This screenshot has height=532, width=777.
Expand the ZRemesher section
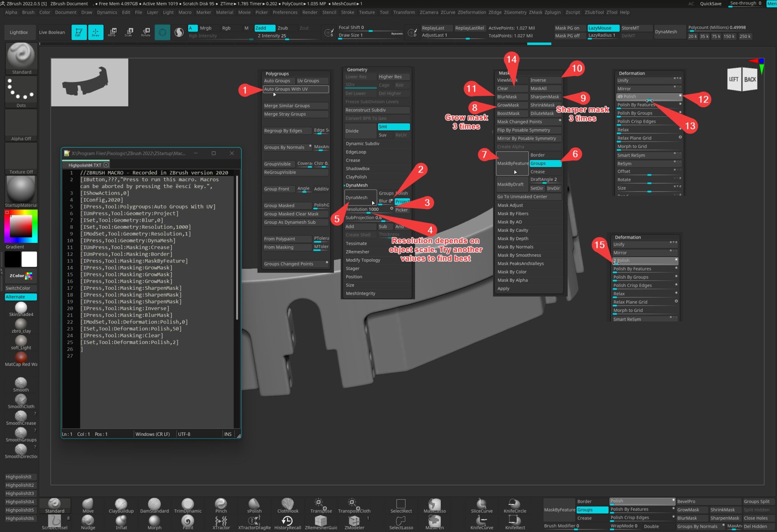357,252
